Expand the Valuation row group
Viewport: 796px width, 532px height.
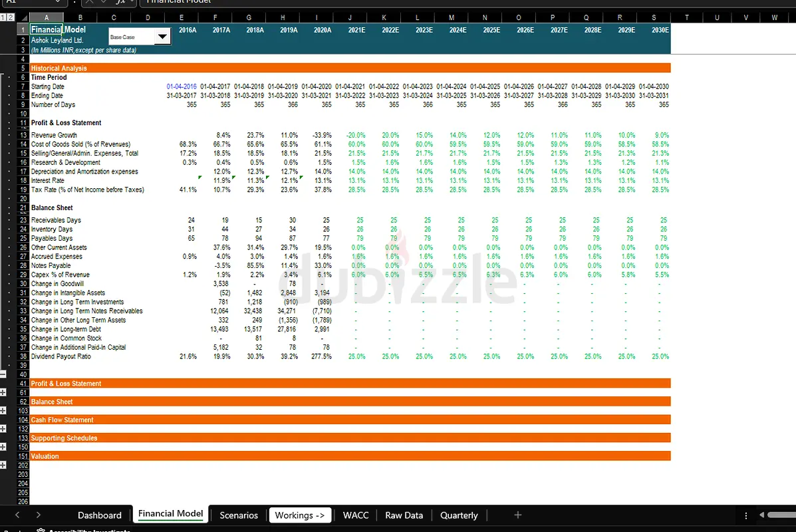pyautogui.click(x=3, y=465)
